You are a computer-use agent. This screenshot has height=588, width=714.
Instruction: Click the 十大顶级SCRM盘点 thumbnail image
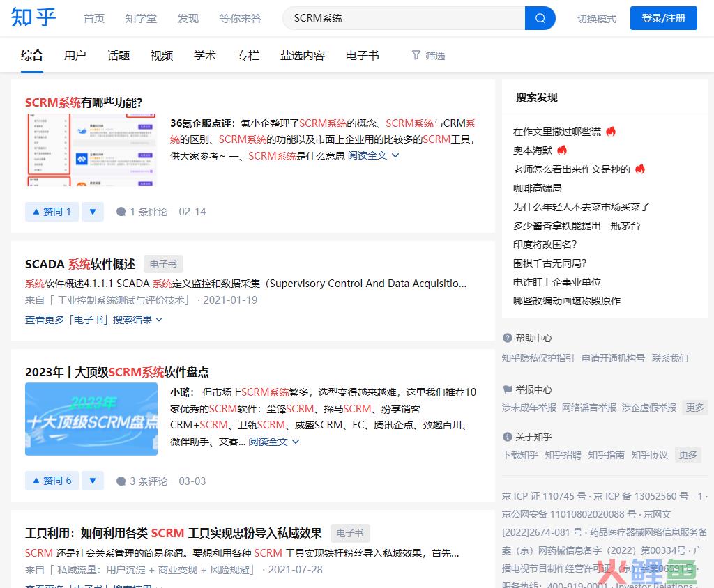pyautogui.click(x=91, y=419)
